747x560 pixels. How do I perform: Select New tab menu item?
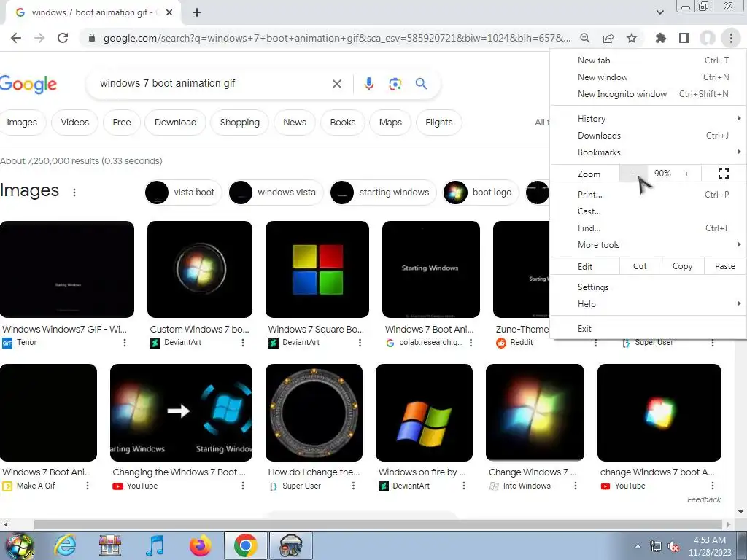(649, 61)
